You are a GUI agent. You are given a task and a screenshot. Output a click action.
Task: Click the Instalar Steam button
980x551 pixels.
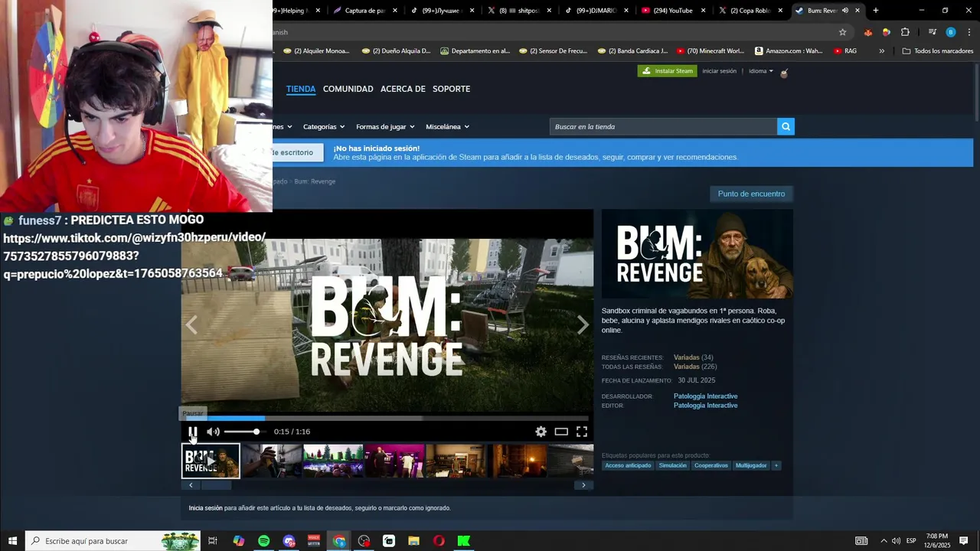pyautogui.click(x=668, y=71)
